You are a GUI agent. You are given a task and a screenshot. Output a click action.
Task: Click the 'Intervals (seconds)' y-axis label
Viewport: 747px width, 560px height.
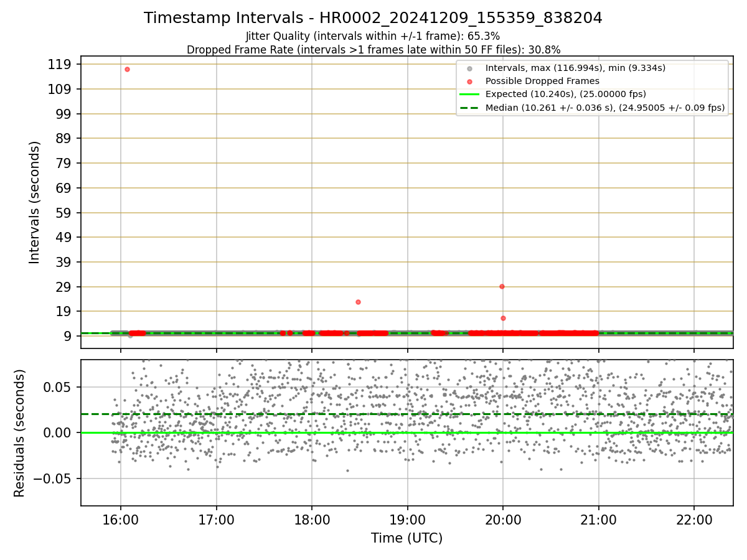[x=35, y=202]
